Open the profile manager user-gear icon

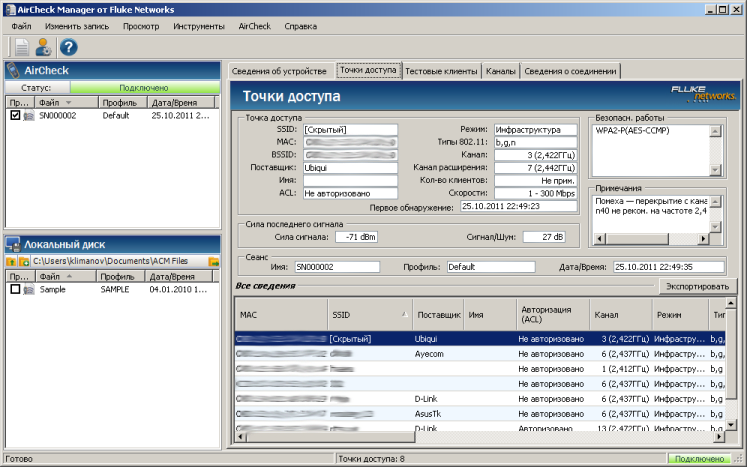click(x=44, y=47)
